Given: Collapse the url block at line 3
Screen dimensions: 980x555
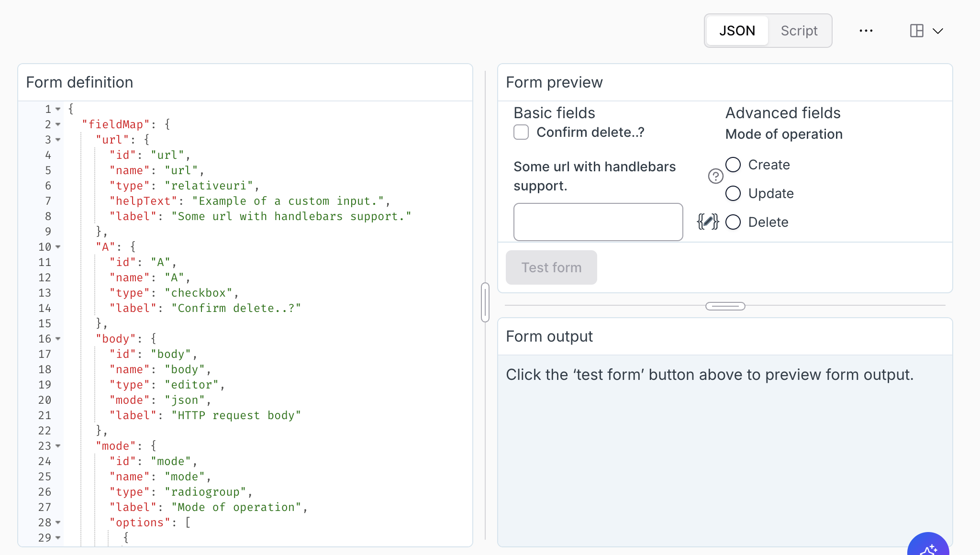Looking at the screenshot, I should coord(58,140).
